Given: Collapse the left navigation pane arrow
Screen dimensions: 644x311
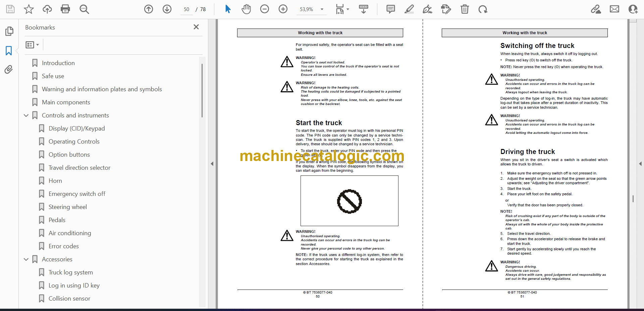Looking at the screenshot, I should (x=212, y=164).
